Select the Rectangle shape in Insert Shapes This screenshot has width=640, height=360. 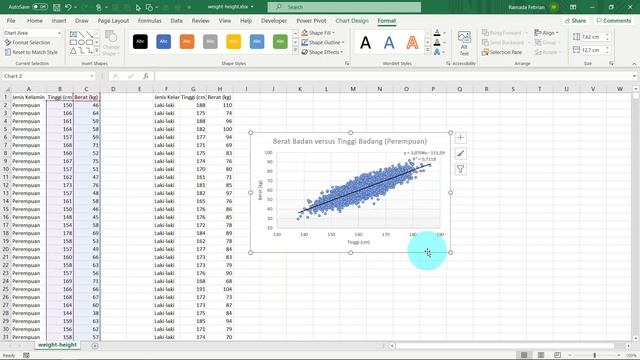pyautogui.click(x=73, y=42)
